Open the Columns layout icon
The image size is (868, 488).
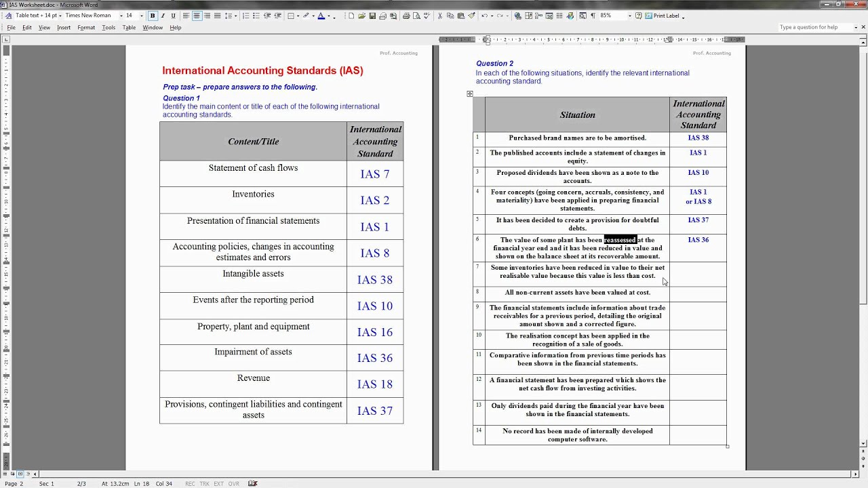pyautogui.click(x=559, y=16)
